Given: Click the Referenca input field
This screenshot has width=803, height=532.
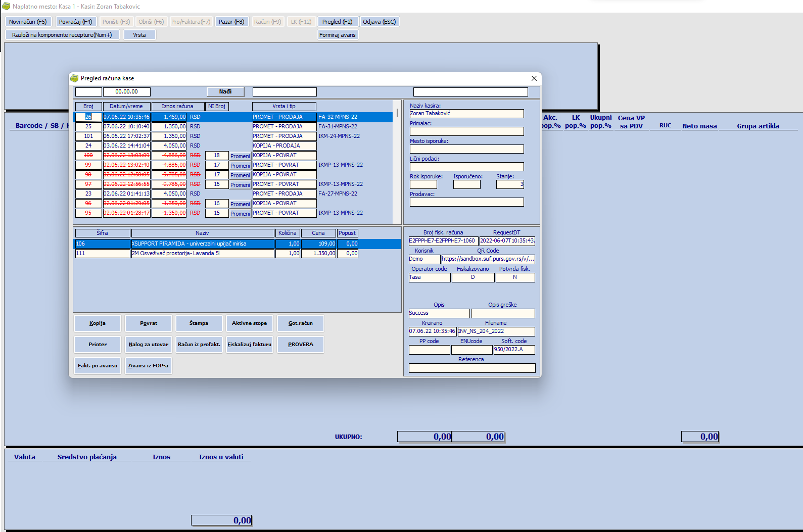Looking at the screenshot, I should tap(471, 368).
